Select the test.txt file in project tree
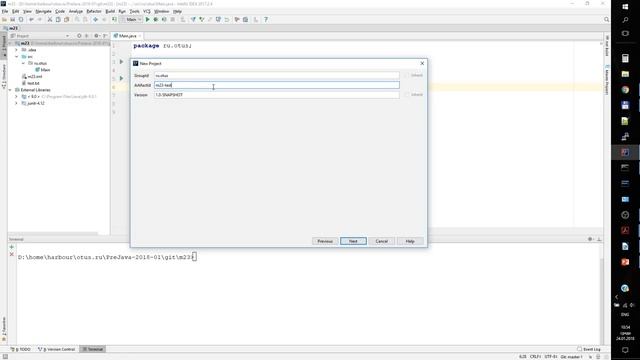Viewport: 640px width, 360px height. [31, 83]
